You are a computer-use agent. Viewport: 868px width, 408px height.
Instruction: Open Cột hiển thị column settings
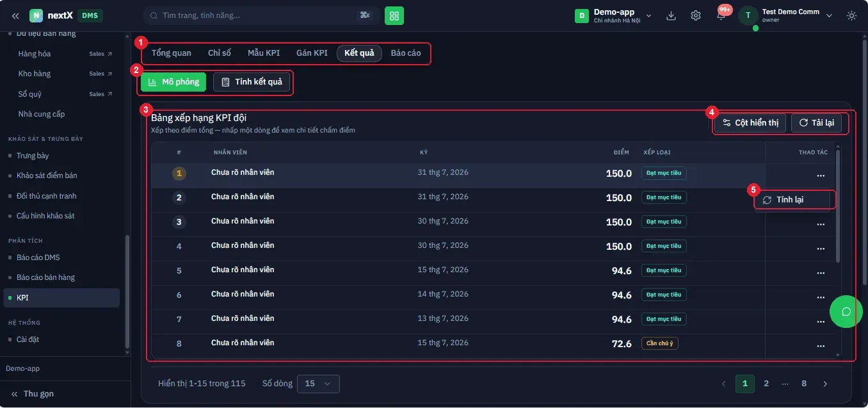tap(750, 123)
